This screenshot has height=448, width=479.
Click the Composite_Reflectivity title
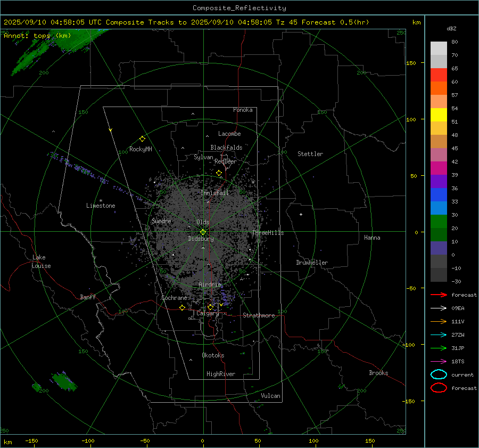[x=240, y=8]
